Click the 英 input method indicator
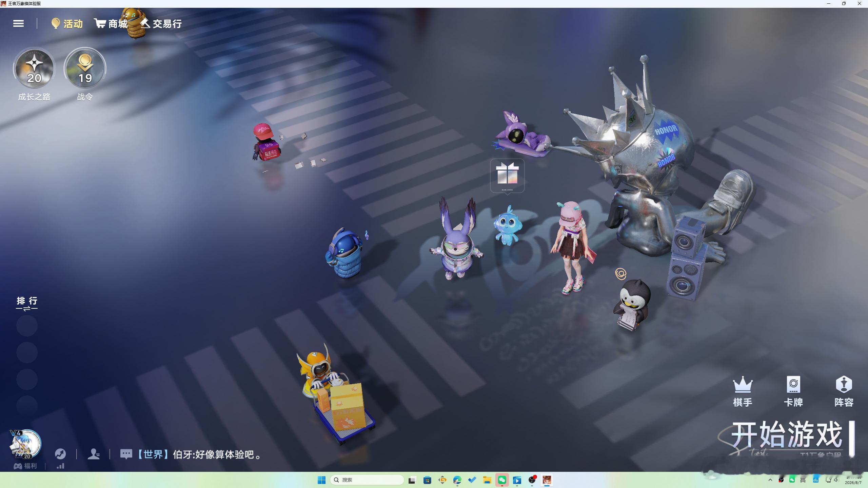Viewport: 868px width, 488px height. tap(803, 480)
